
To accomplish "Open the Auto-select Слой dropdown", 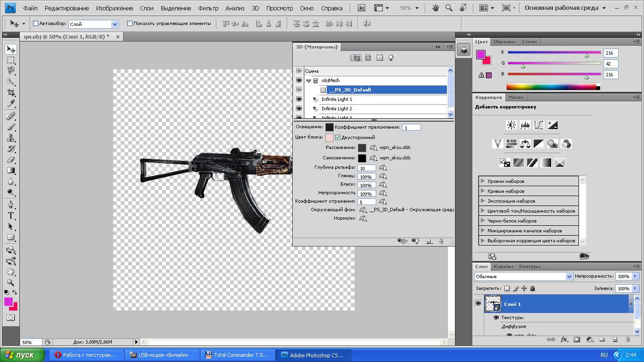I will [x=115, y=24].
